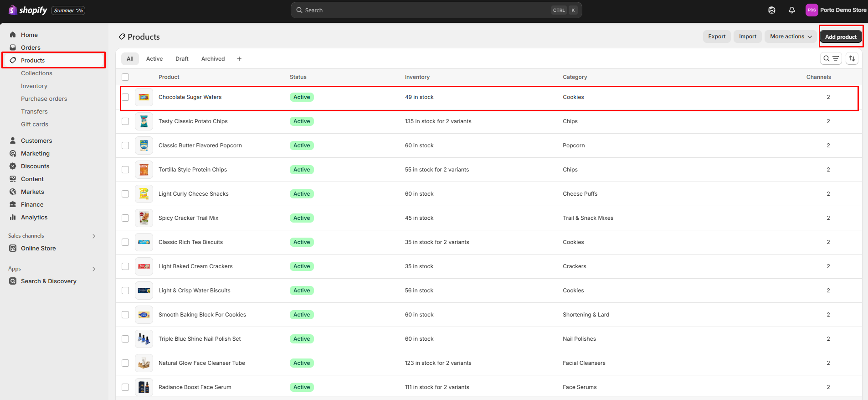Expand the Apps section chevron
Viewport: 868px width, 400px height.
[94, 269]
